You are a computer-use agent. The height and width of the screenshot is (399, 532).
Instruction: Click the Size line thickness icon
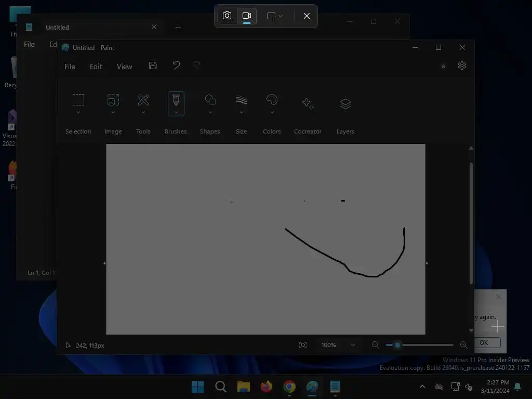[x=241, y=100]
